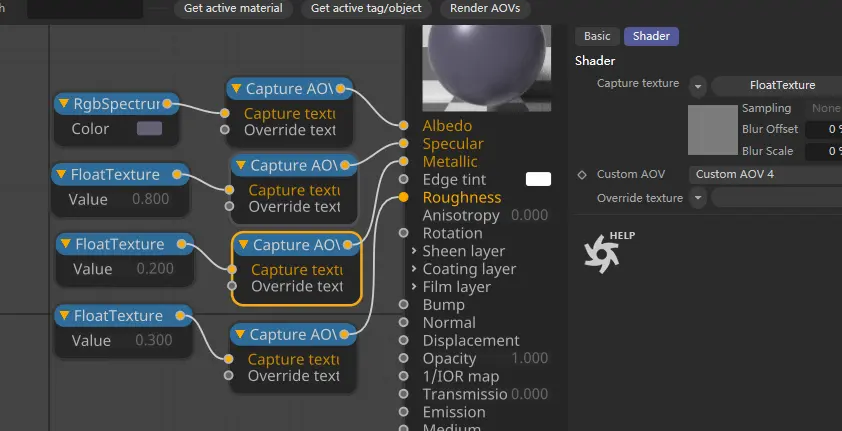Click the Render AOVs button

485,8
